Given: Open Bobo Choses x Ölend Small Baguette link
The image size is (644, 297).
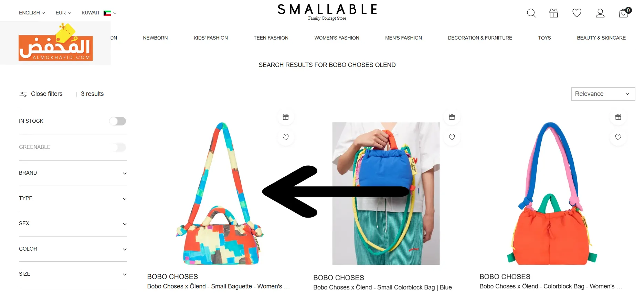Looking at the screenshot, I should click(x=218, y=286).
